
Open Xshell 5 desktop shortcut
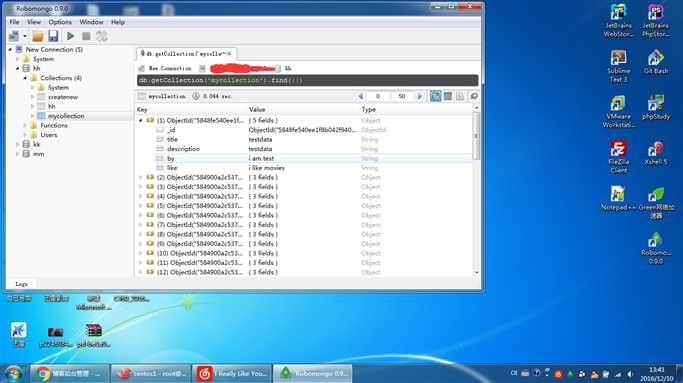[x=656, y=153]
